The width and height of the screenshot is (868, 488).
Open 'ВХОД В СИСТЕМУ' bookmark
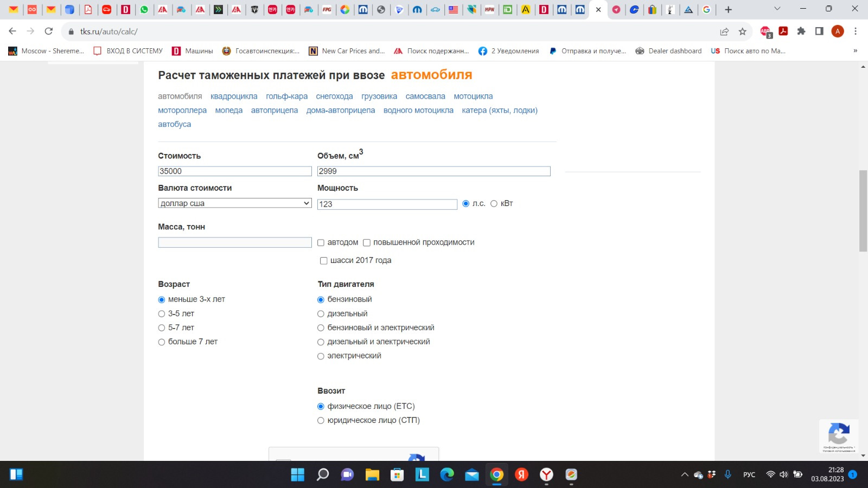tap(128, 50)
